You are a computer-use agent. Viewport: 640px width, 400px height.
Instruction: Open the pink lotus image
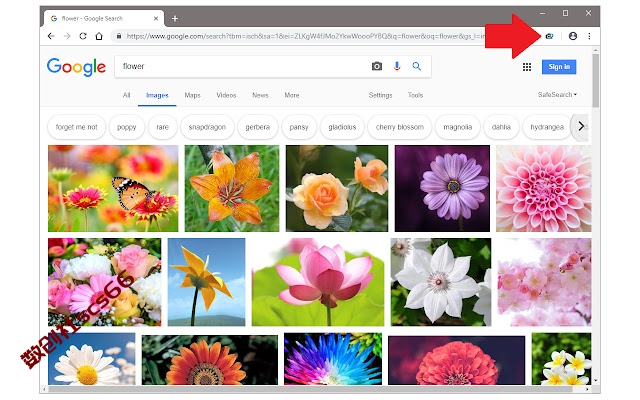coord(318,282)
